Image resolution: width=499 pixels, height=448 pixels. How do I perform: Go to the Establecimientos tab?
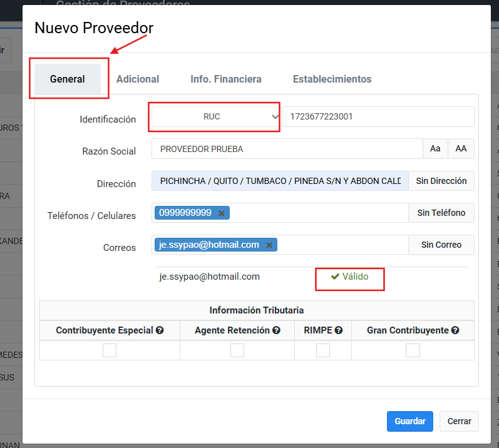point(332,79)
